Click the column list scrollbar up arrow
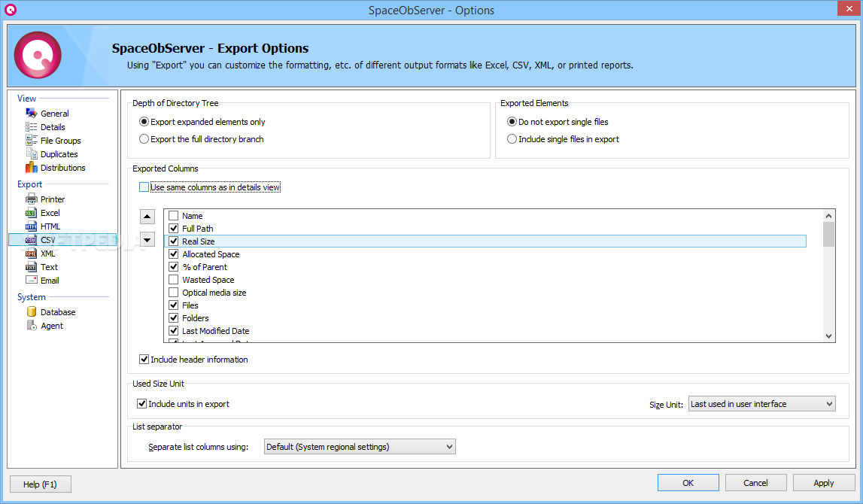This screenshot has height=504, width=863. click(x=829, y=215)
